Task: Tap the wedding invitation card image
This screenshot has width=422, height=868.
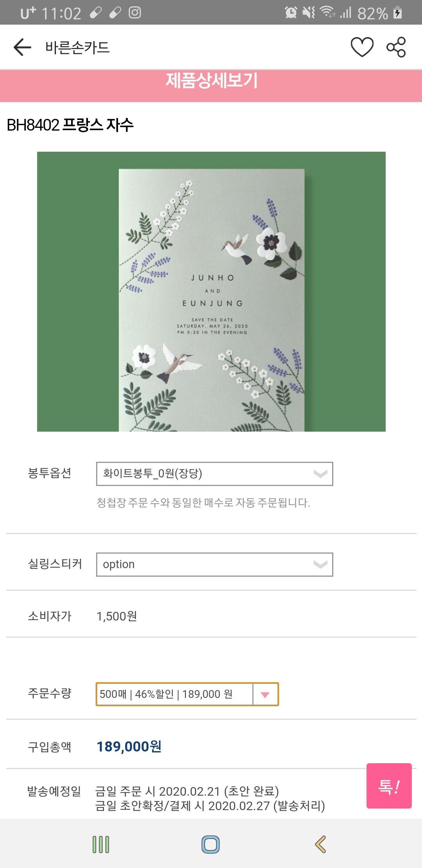Action: (x=211, y=292)
